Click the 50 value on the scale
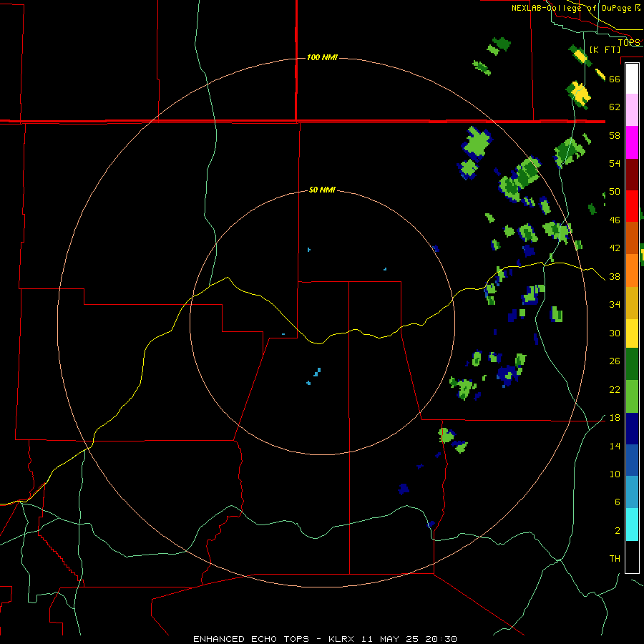The image size is (644, 644). (x=615, y=192)
